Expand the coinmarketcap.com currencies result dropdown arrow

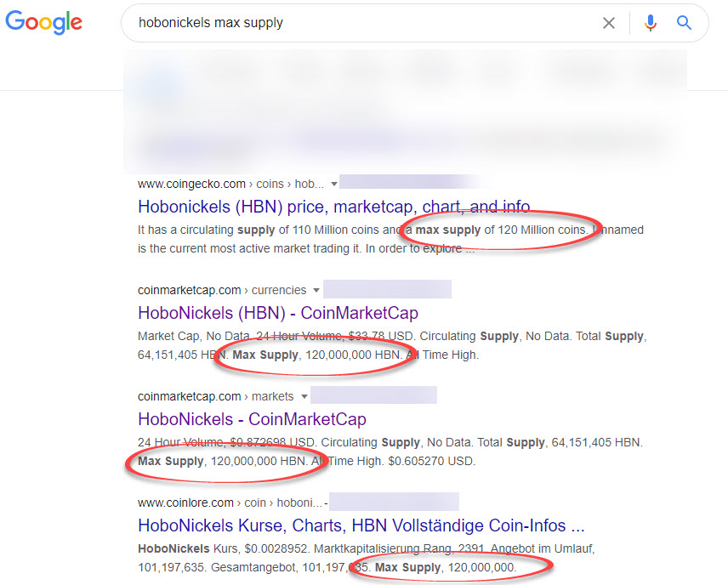pyautogui.click(x=316, y=291)
